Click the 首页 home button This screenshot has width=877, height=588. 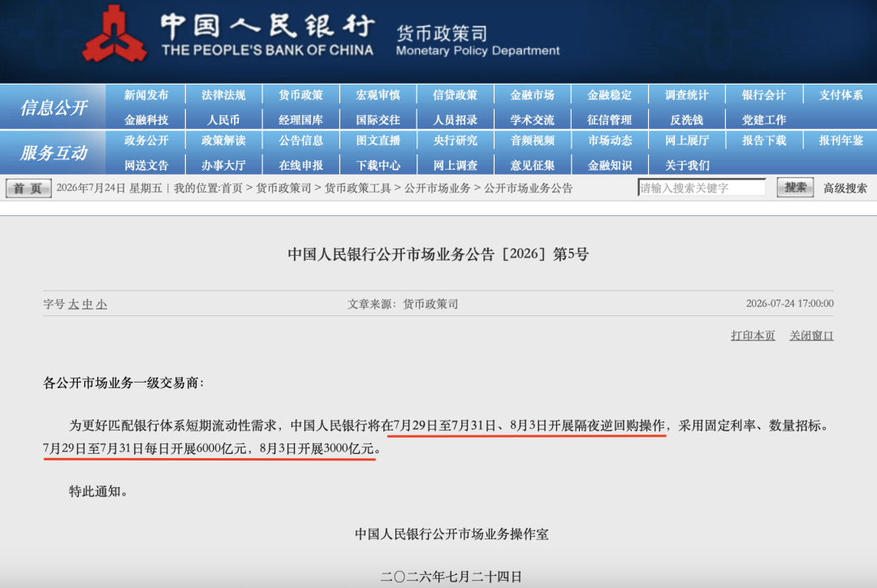click(28, 188)
